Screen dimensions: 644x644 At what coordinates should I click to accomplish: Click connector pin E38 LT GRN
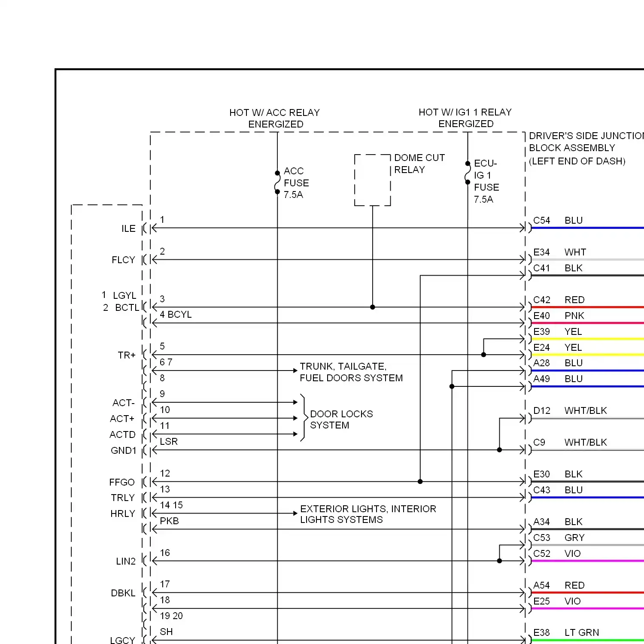click(x=566, y=632)
